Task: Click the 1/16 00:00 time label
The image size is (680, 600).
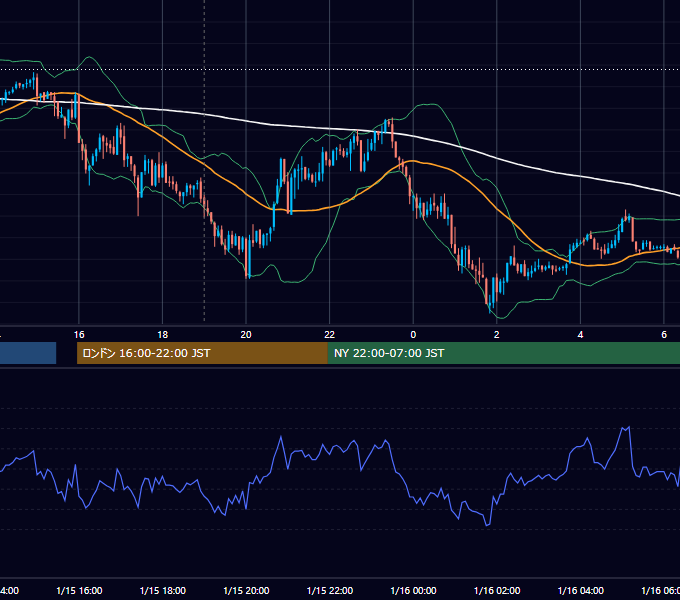Action: pyautogui.click(x=413, y=591)
